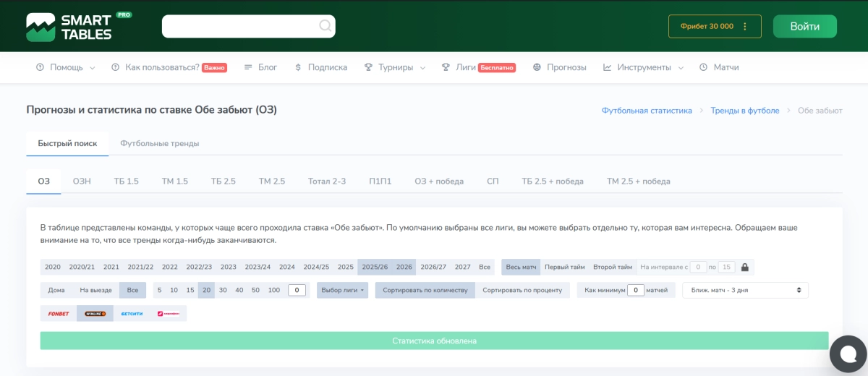This screenshot has height=376, width=868.
Task: Switch to the ОЗН tab
Action: [x=82, y=181]
